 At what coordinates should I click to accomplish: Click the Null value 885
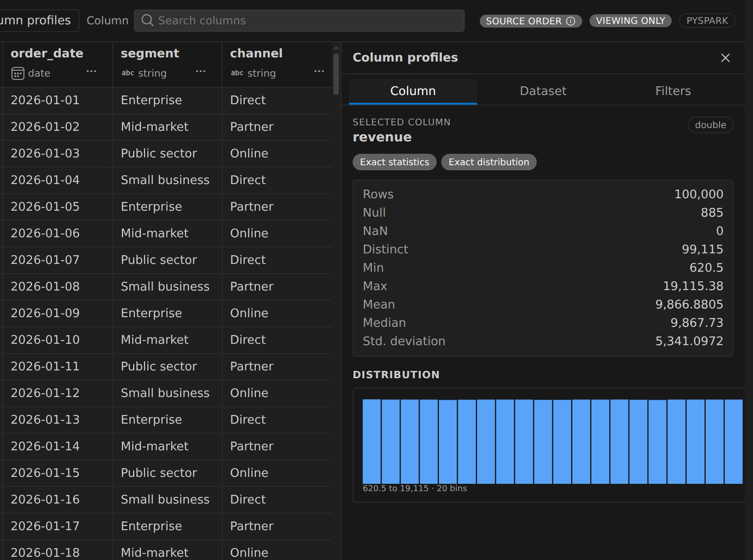coord(712,213)
